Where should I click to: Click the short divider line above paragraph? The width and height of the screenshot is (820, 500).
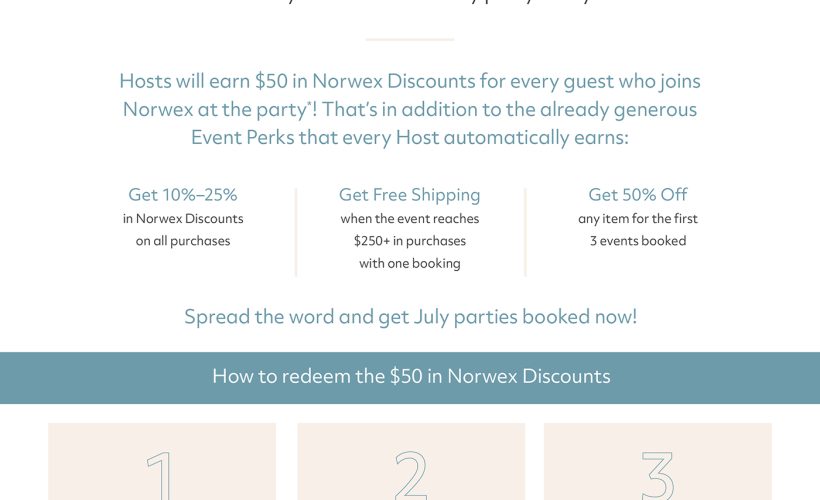click(409, 39)
